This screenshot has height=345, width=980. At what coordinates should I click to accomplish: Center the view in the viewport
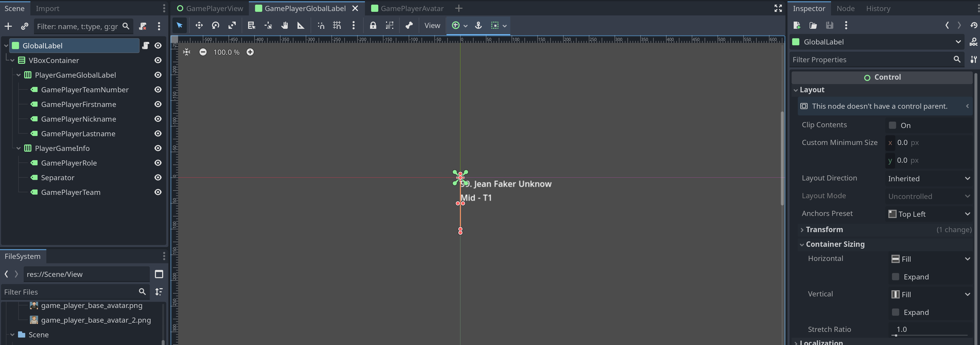pyautogui.click(x=186, y=52)
